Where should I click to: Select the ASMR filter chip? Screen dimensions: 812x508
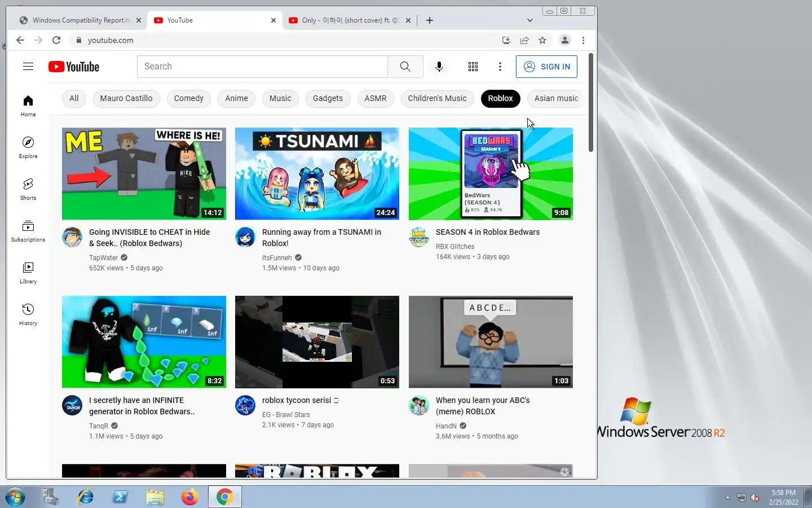pyautogui.click(x=376, y=98)
